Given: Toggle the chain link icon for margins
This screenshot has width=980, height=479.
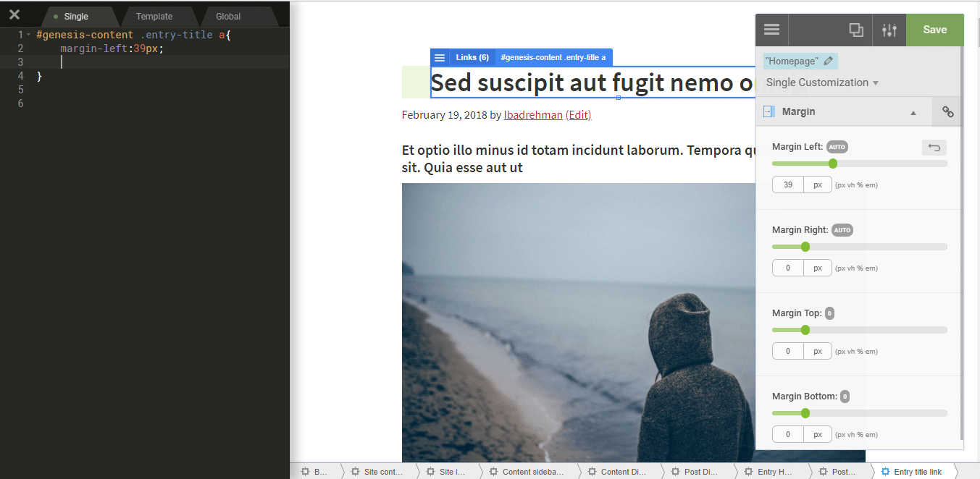Looking at the screenshot, I should click(x=947, y=111).
